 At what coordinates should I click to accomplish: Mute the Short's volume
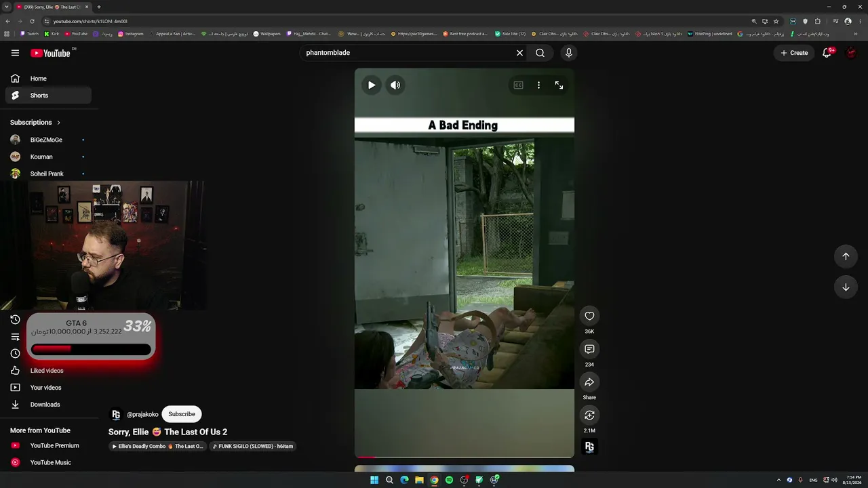pos(395,85)
